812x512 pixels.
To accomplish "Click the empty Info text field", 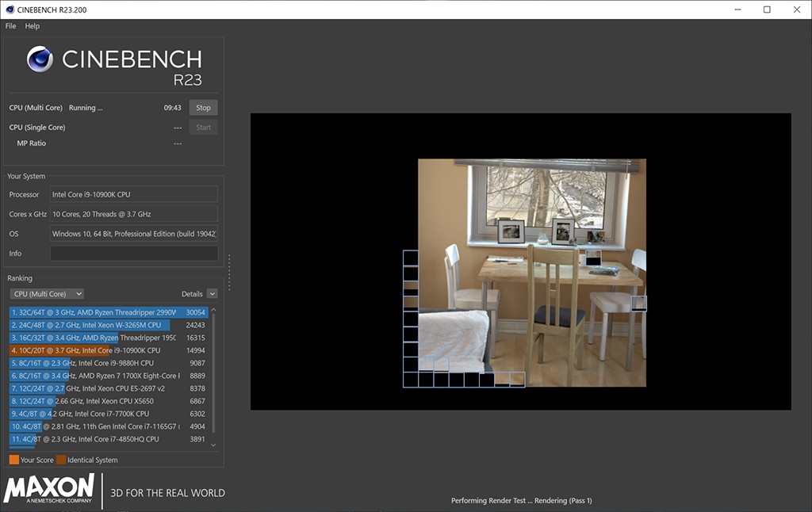I will click(133, 254).
